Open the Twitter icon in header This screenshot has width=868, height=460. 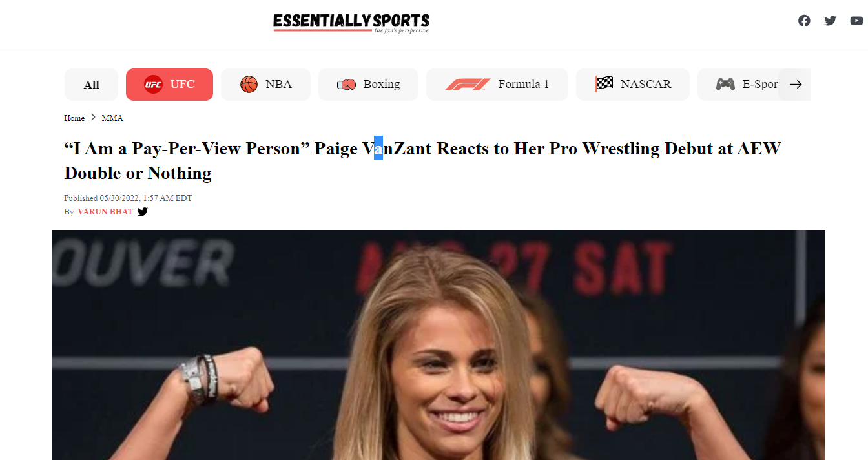tap(831, 21)
